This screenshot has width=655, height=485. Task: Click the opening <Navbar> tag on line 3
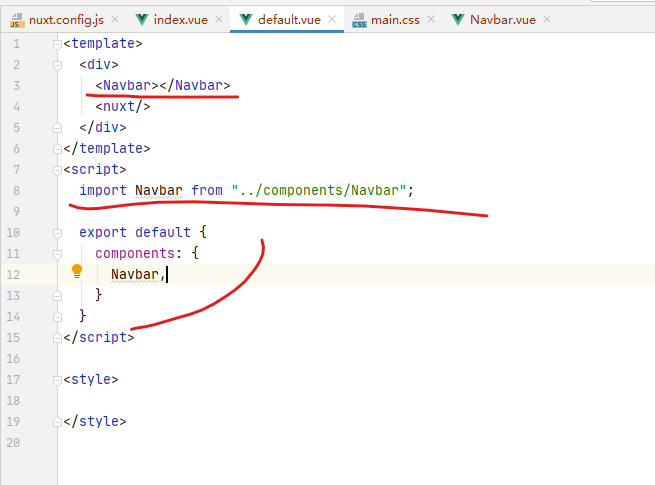127,86
